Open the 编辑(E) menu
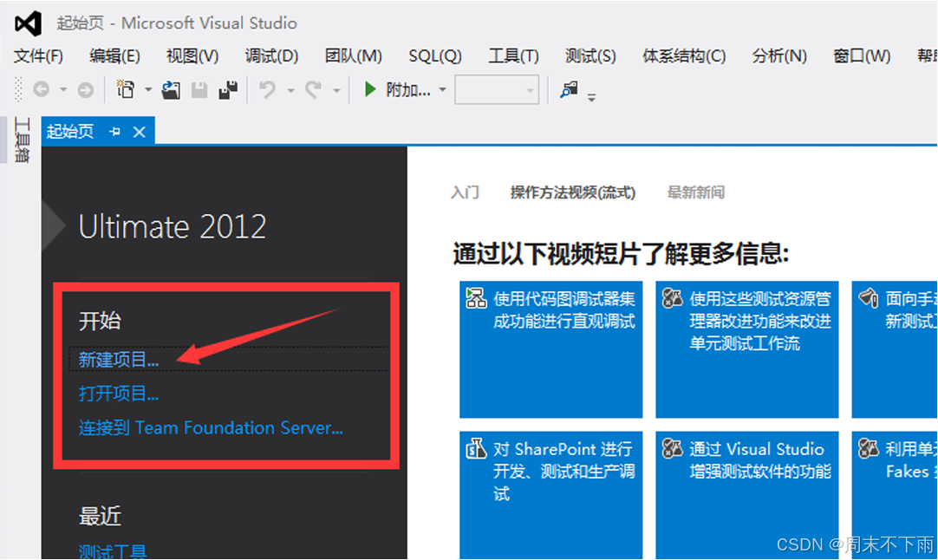938x560 pixels. pos(114,56)
